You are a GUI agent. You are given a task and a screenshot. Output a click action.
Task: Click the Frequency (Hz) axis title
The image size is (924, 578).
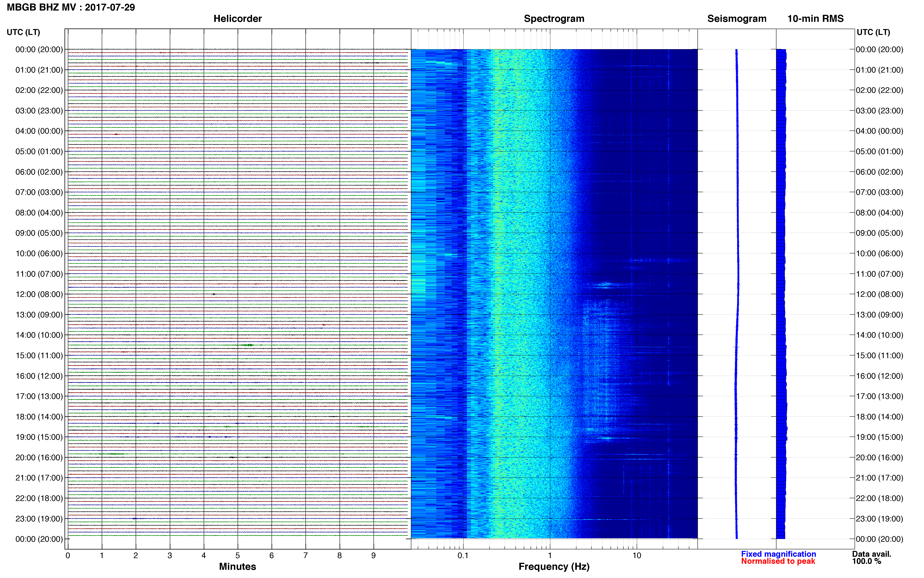click(554, 566)
